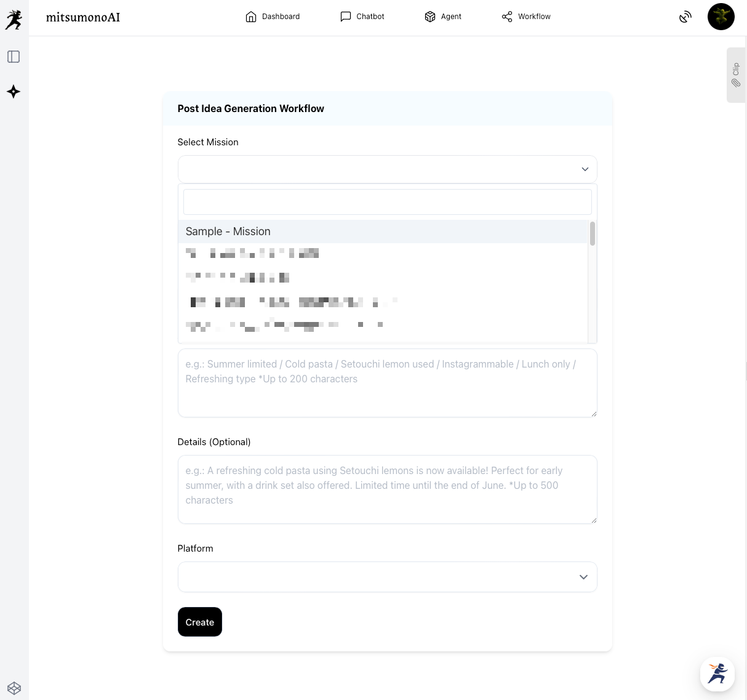This screenshot has width=747, height=700.
Task: Open the Agent menu
Action: point(443,17)
